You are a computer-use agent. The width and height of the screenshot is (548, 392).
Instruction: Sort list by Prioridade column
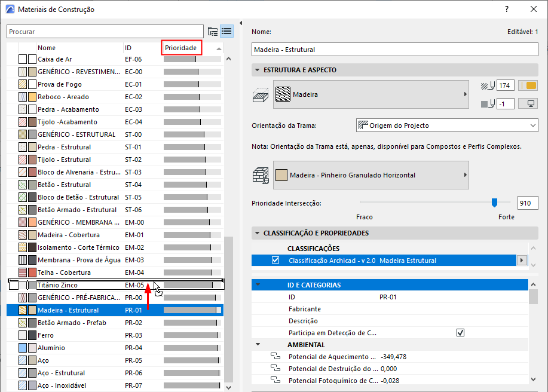pyautogui.click(x=182, y=48)
